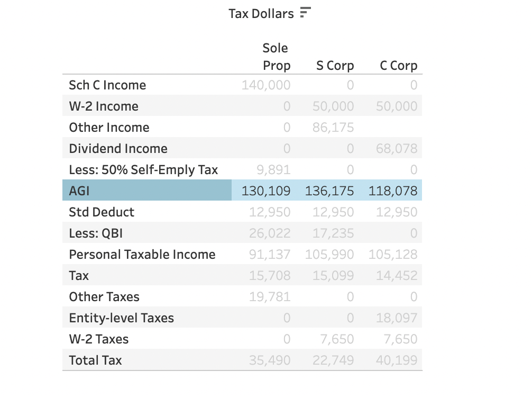Click the Sch C Income value 140,000
The height and width of the screenshot is (398, 532).
click(266, 85)
